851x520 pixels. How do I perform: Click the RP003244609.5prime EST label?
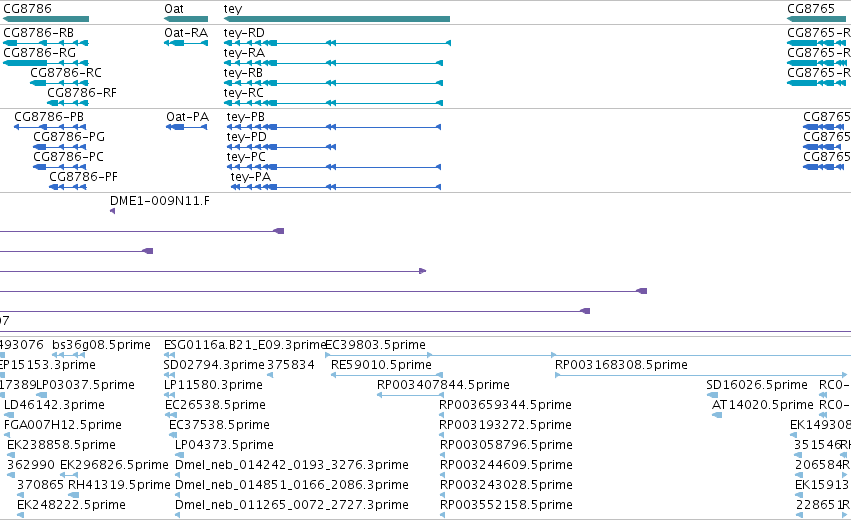coord(506,465)
